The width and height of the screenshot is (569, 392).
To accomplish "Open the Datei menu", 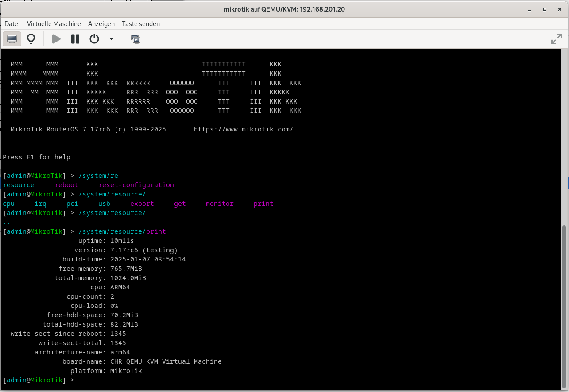I will click(12, 24).
